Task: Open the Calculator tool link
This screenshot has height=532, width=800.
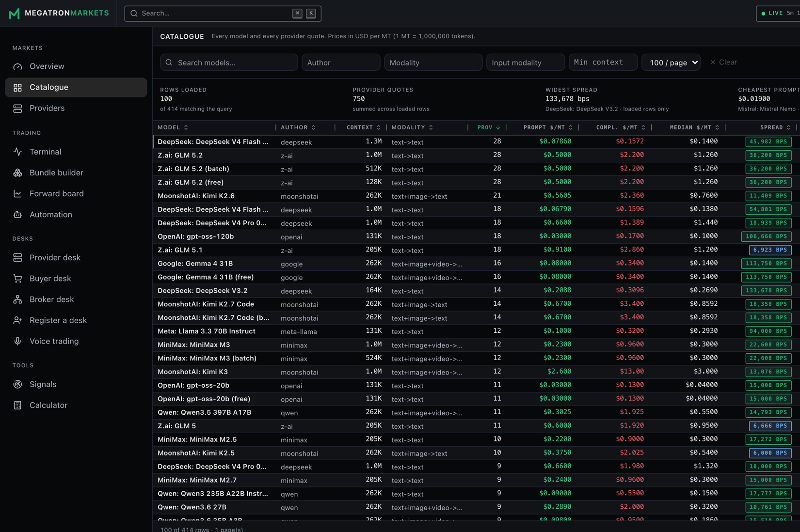Action: [x=76, y=405]
